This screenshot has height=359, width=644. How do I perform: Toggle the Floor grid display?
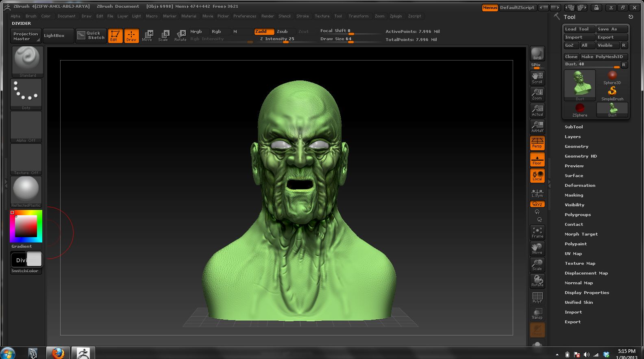click(537, 160)
